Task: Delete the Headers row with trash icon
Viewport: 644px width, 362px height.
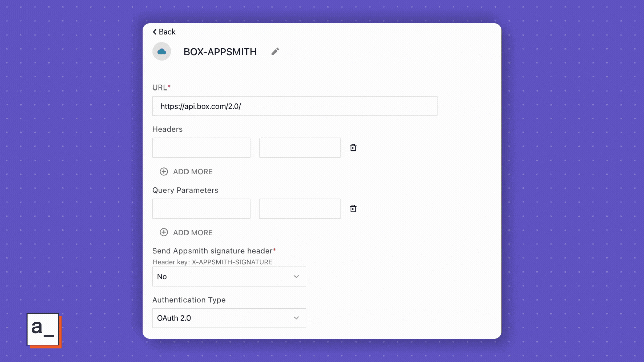Action: (x=353, y=147)
